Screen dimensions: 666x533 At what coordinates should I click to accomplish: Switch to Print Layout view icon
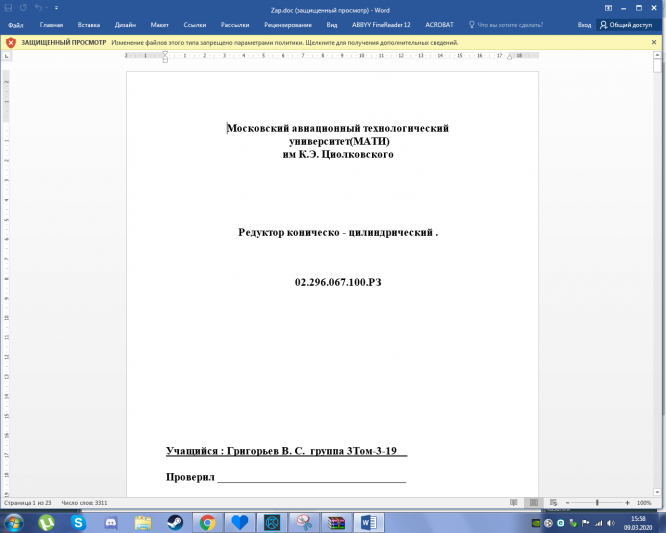coord(534,503)
